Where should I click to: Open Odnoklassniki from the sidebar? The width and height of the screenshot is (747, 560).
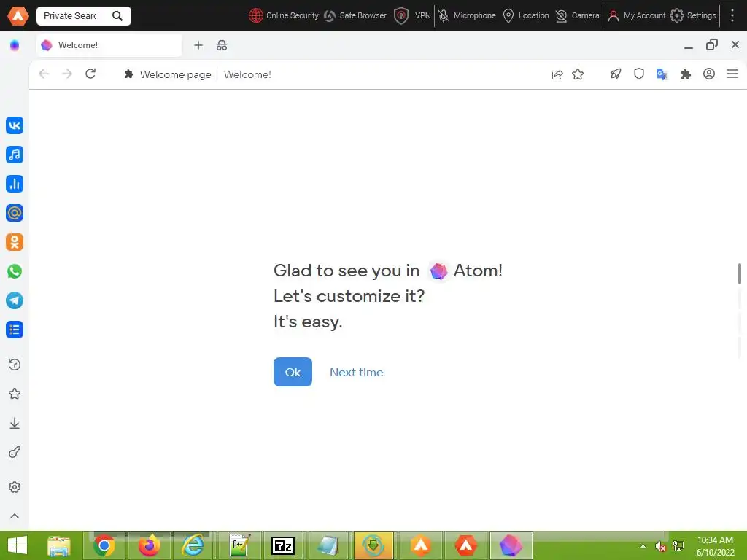point(15,242)
